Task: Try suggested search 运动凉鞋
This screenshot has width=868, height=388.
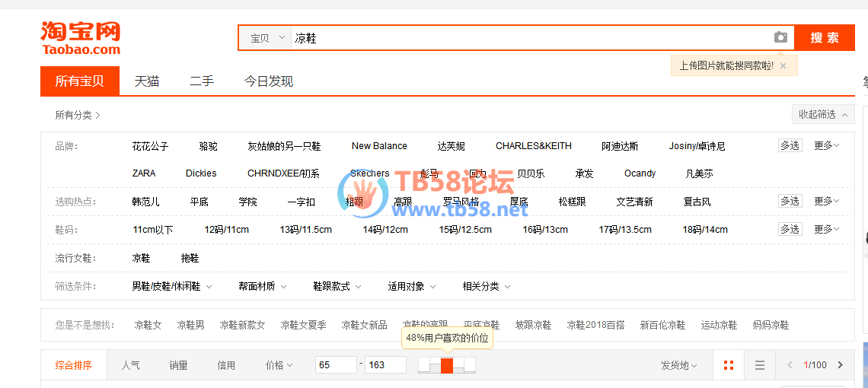Action: coord(719,325)
